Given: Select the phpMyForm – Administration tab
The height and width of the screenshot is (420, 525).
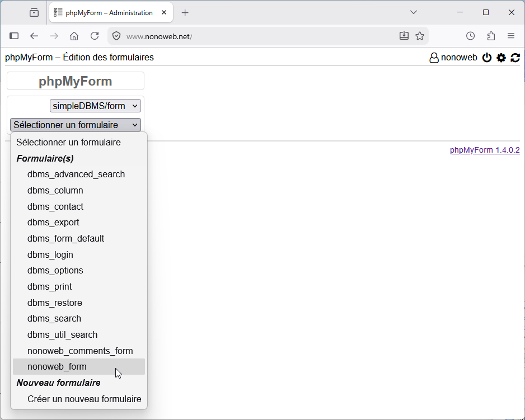Looking at the screenshot, I should (x=111, y=13).
